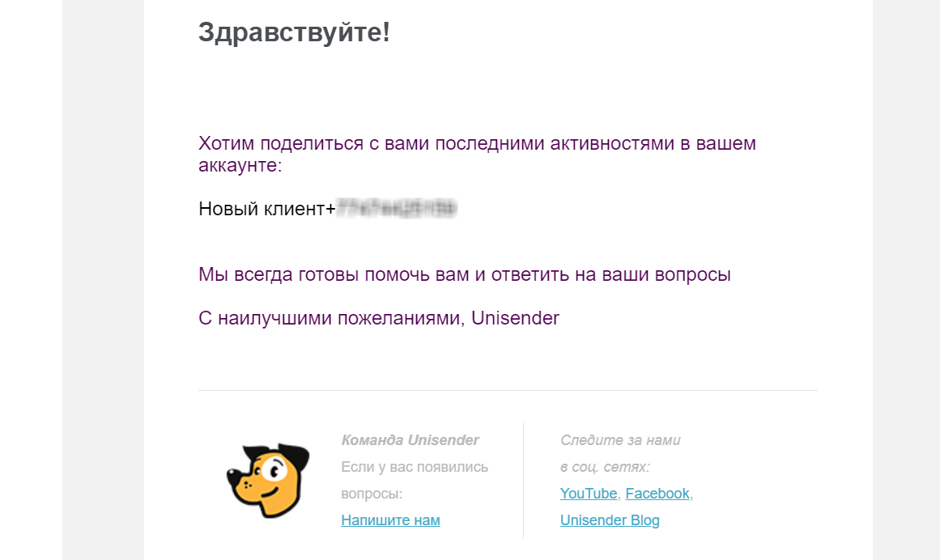Click the Следите за нами footer text

pos(620,440)
